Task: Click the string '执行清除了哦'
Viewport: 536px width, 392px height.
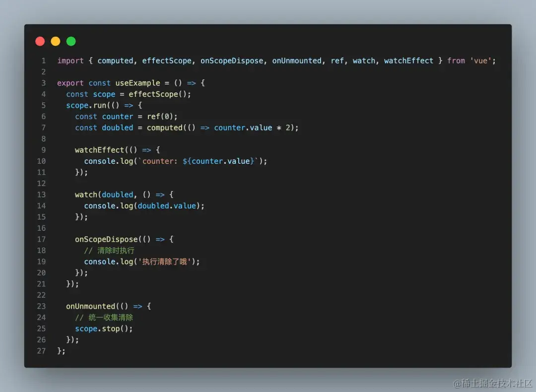Action: pyautogui.click(x=164, y=262)
